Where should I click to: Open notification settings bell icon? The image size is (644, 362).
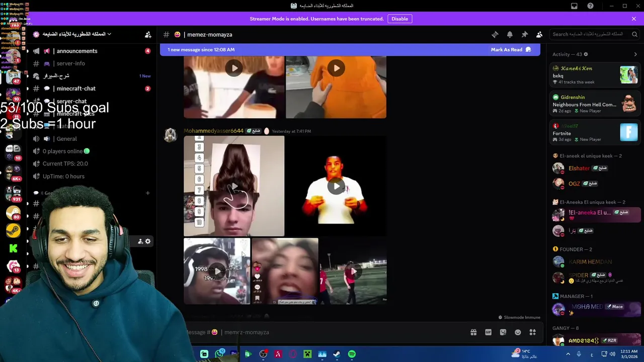point(510,34)
